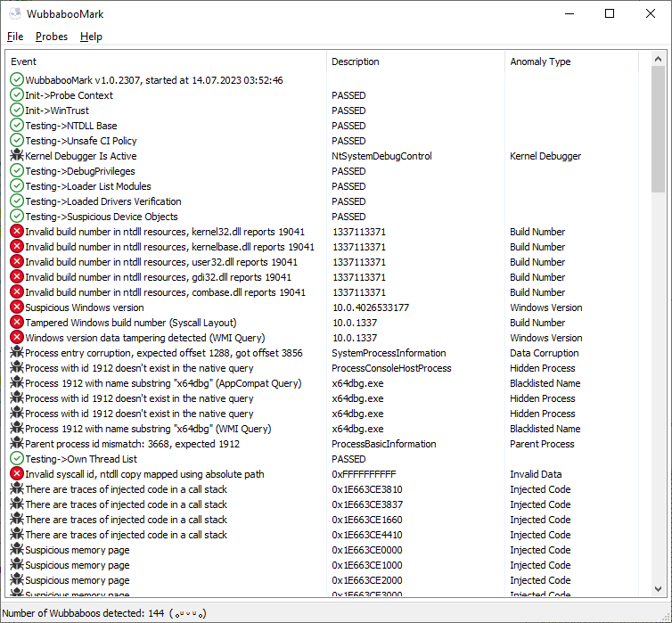
Task: Click bug icon for injected code 0x1E663CE3810 row
Action: coord(17,489)
